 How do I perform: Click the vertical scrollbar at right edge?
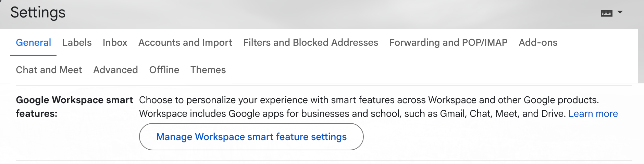[641, 56]
